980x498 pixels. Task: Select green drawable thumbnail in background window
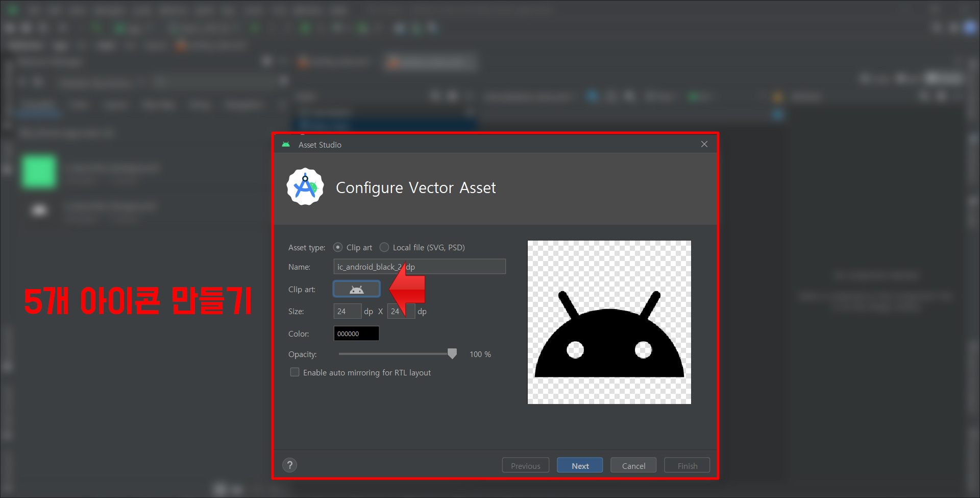pos(39,172)
